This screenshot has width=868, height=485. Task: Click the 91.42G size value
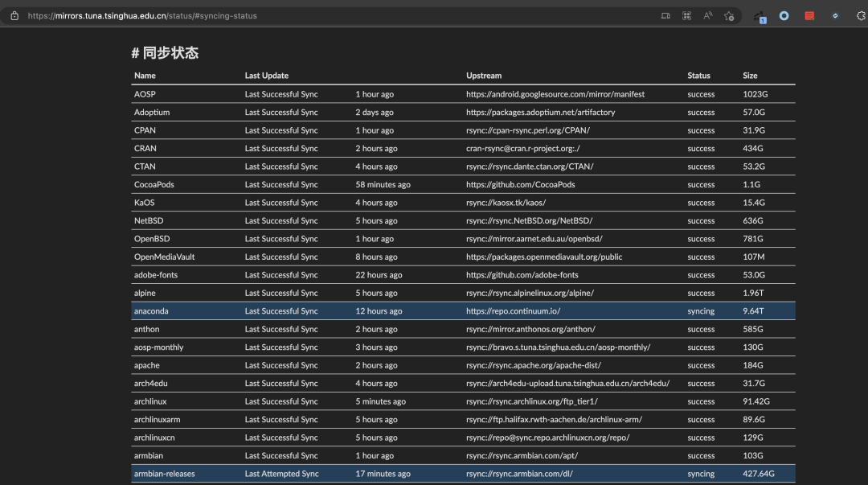[x=756, y=401]
